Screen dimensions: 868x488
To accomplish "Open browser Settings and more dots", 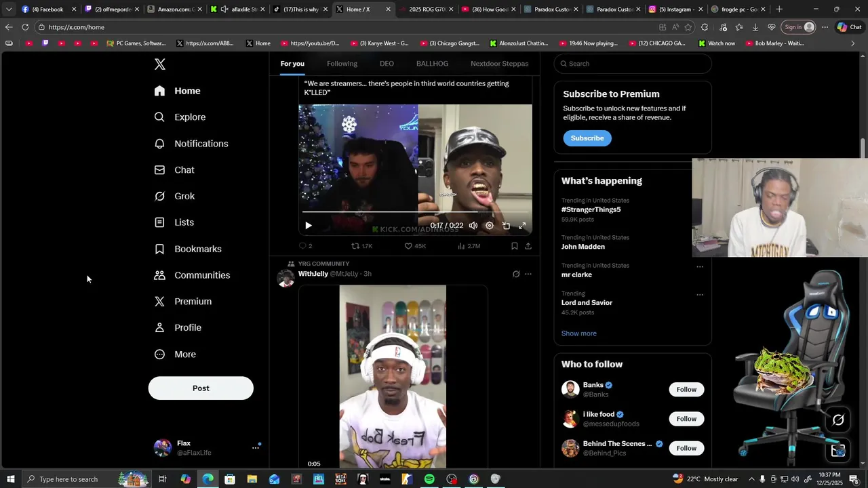I will [825, 27].
